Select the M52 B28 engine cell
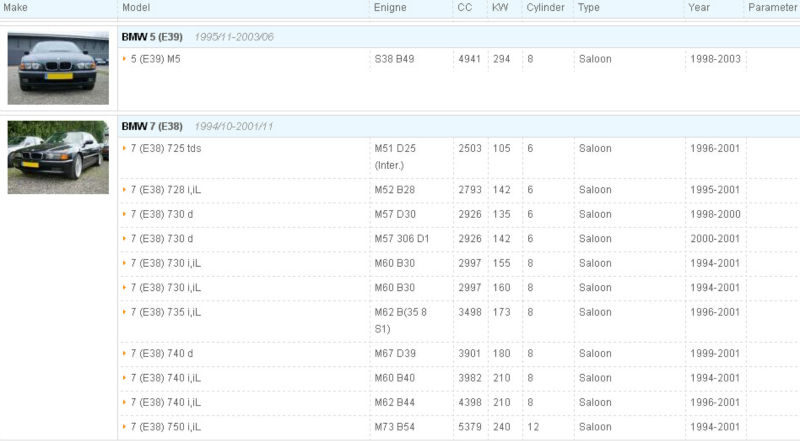This screenshot has height=442, width=800. pos(395,190)
